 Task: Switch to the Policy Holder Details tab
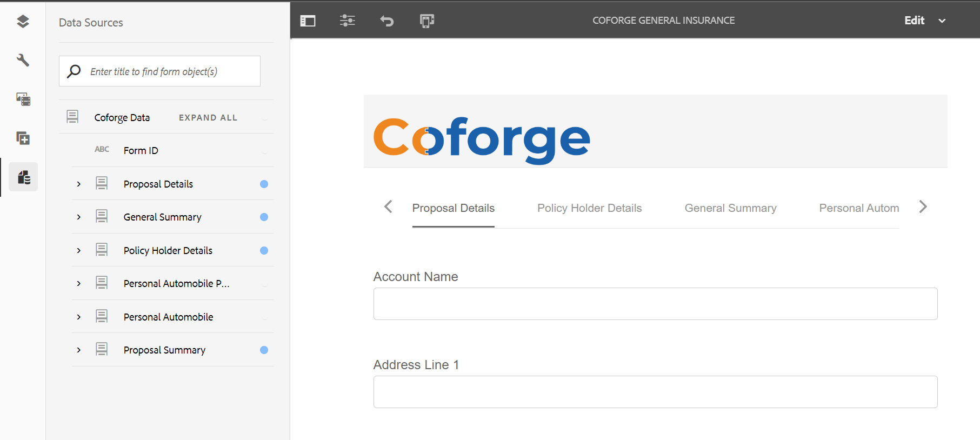pos(590,208)
